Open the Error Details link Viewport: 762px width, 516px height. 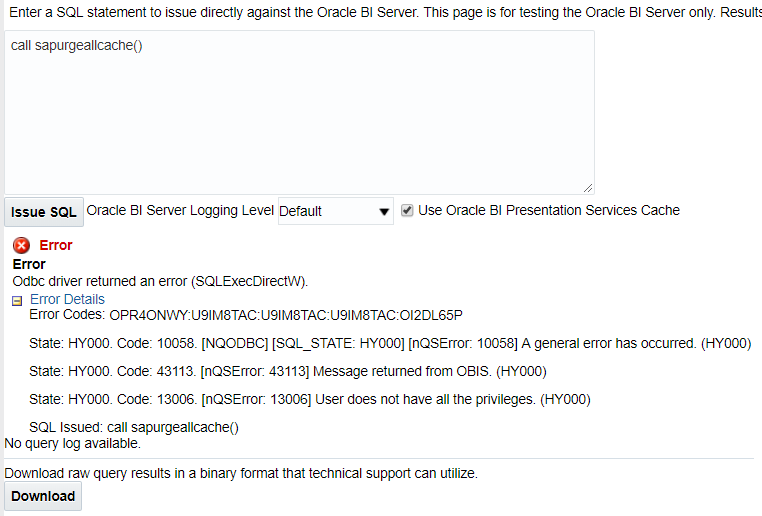tap(67, 299)
